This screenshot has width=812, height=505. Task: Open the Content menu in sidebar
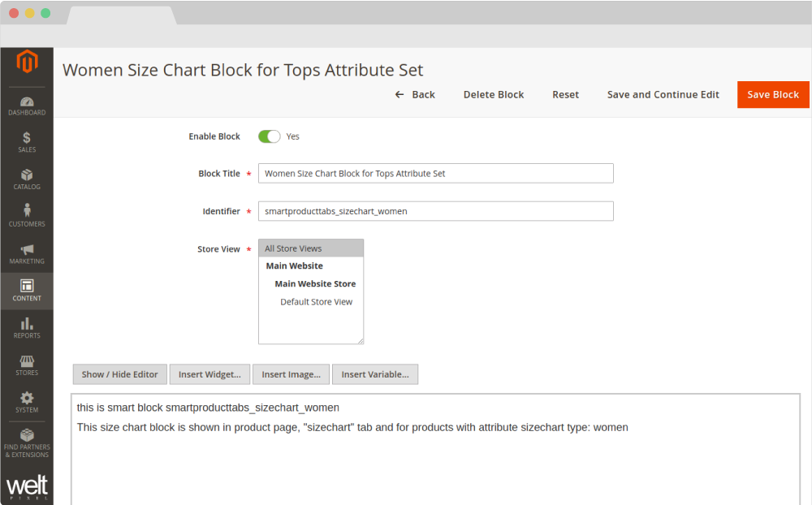point(27,291)
